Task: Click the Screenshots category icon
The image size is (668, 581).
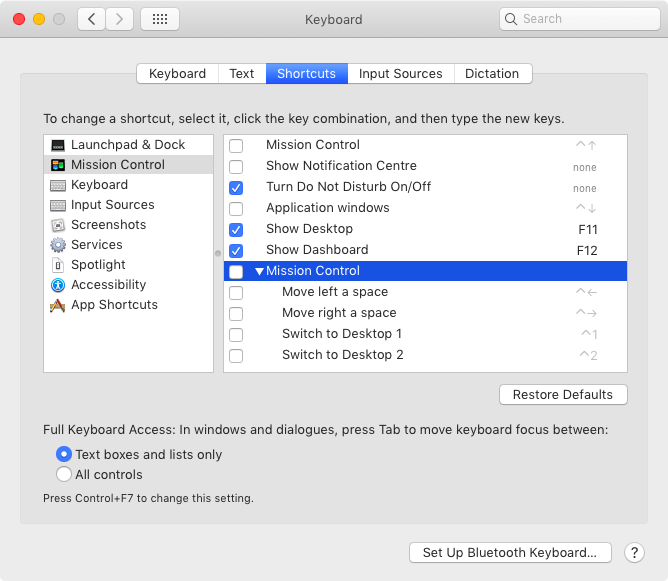Action: 58,225
